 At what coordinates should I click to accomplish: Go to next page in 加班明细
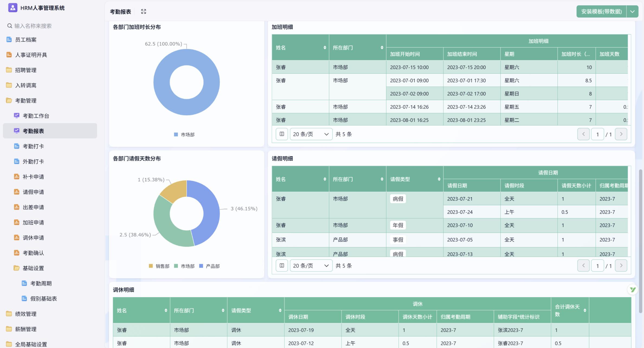[x=621, y=134]
